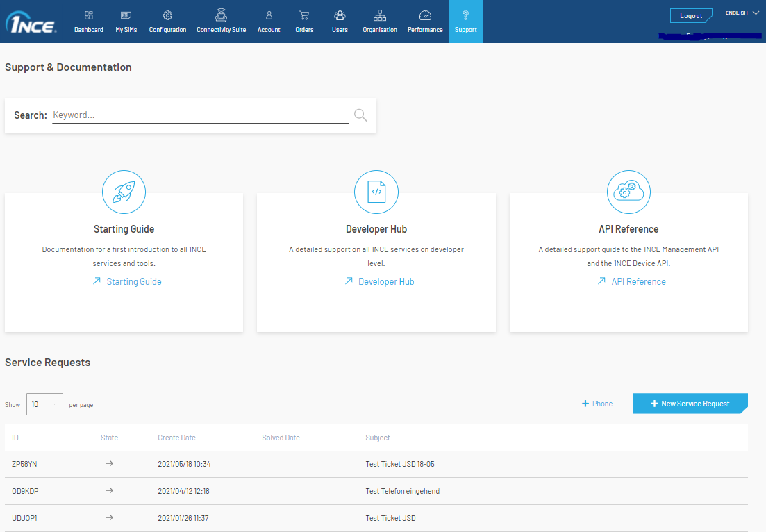Click the Phone request link
This screenshot has height=532, width=766.
click(597, 404)
